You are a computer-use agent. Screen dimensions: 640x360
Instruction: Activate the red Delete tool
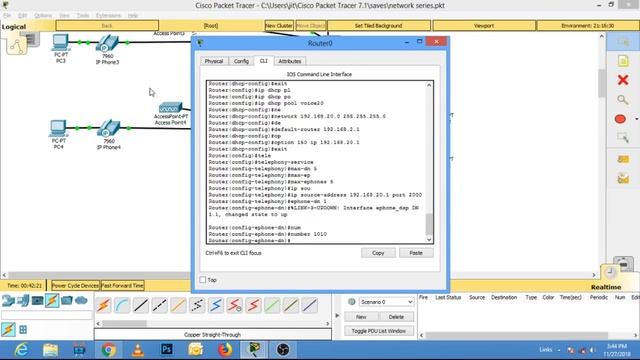(x=623, y=80)
